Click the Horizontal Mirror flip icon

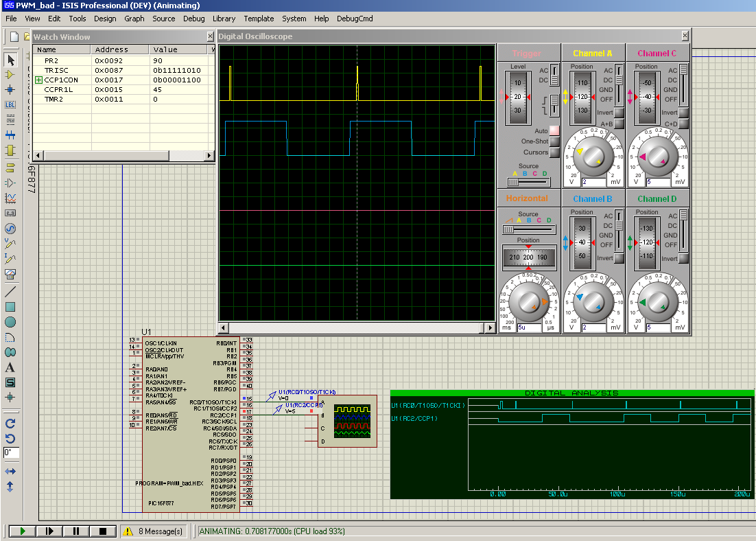tap(10, 472)
